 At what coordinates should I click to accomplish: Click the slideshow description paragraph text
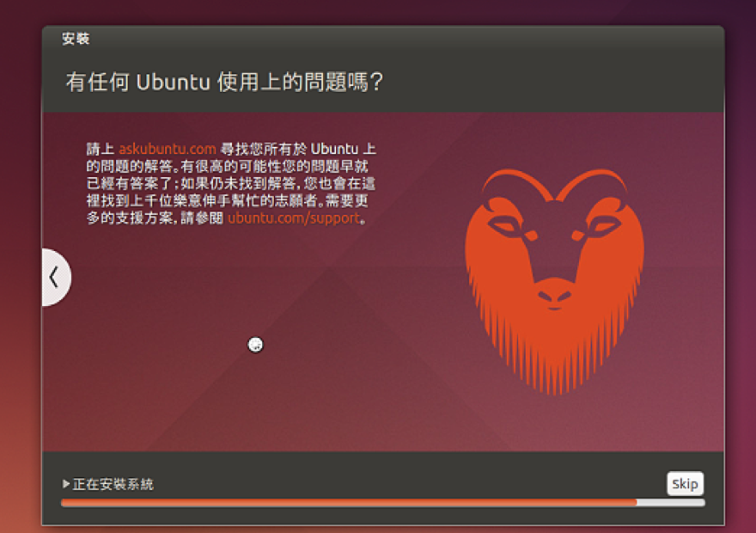coord(231,184)
